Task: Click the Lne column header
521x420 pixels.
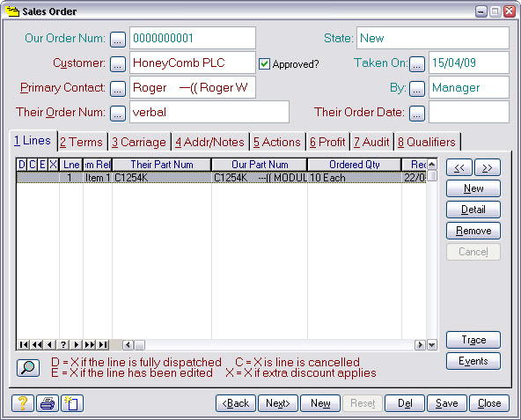Action: [x=71, y=165]
